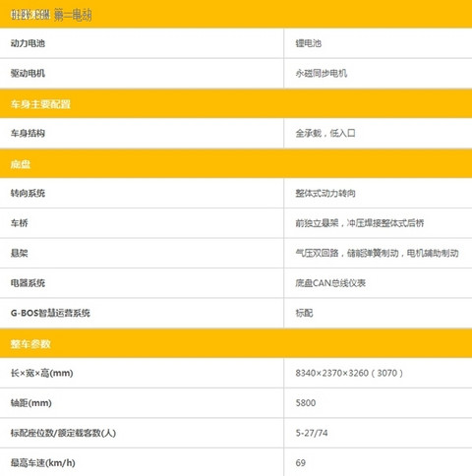
Task: Select '整体式动力转向' value
Action: (325, 193)
